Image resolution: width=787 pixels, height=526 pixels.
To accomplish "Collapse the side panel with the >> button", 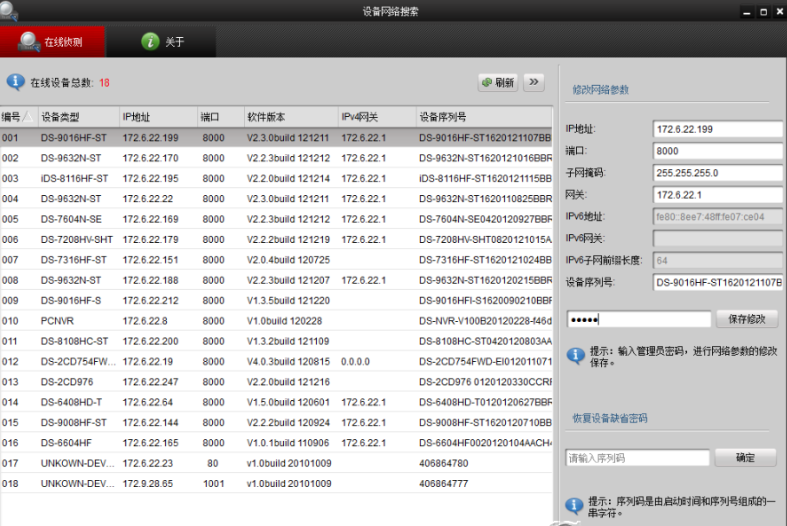I will pos(534,82).
